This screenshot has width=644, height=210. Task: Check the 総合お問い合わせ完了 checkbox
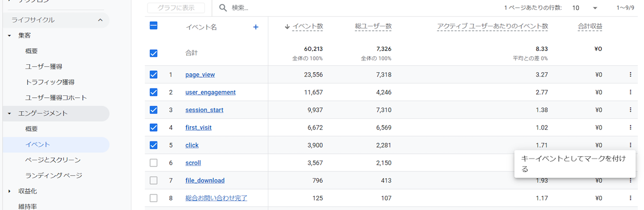point(153,198)
